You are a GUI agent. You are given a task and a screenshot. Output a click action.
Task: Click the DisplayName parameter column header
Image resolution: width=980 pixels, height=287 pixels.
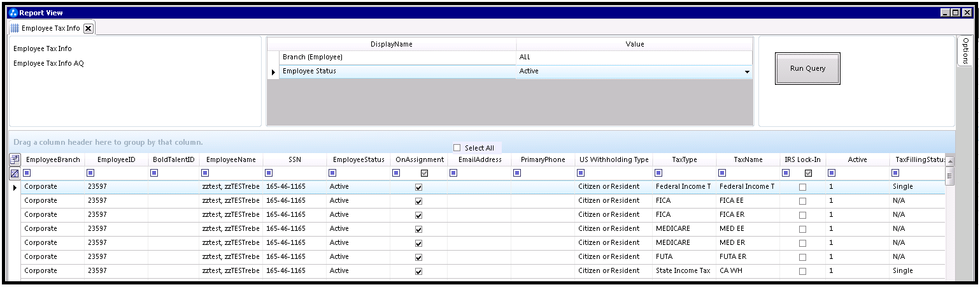[391, 44]
